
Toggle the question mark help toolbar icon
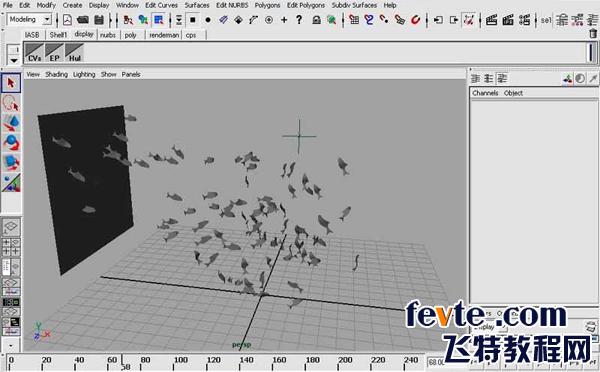tap(299, 20)
